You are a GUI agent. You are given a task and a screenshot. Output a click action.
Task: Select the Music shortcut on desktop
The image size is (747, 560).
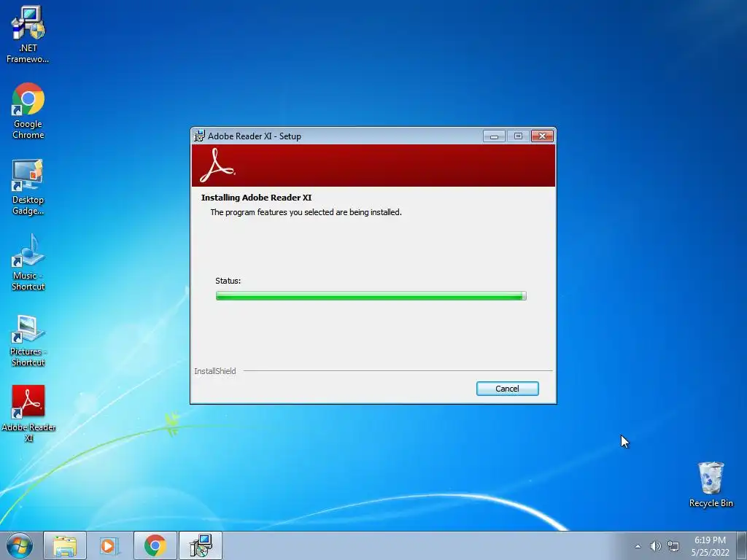[28, 262]
